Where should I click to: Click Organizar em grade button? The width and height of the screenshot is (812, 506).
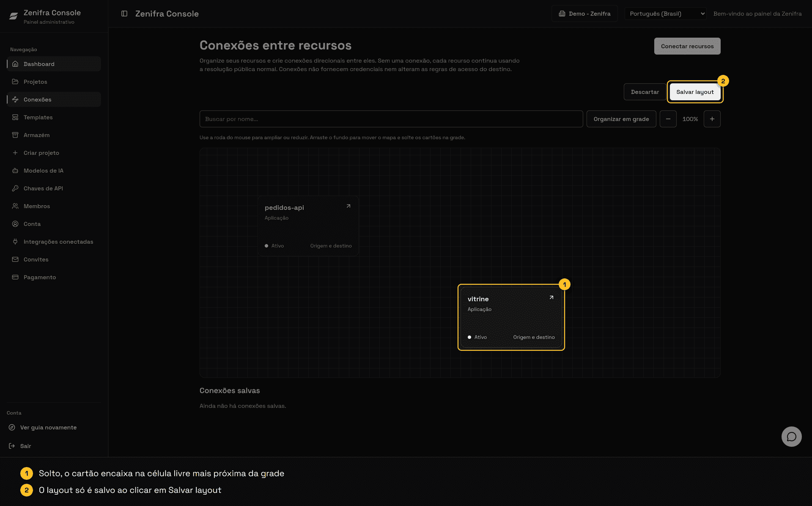[621, 119]
